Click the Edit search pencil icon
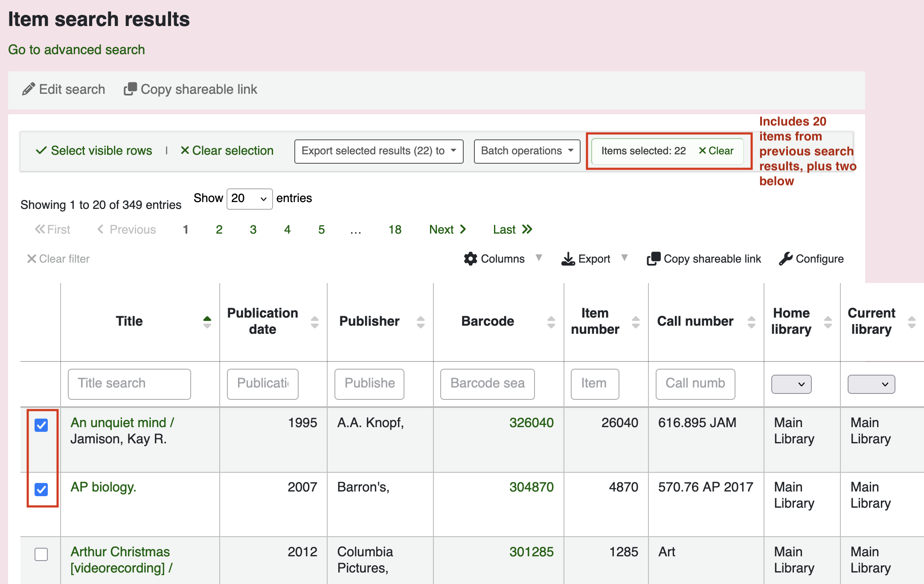 point(28,89)
